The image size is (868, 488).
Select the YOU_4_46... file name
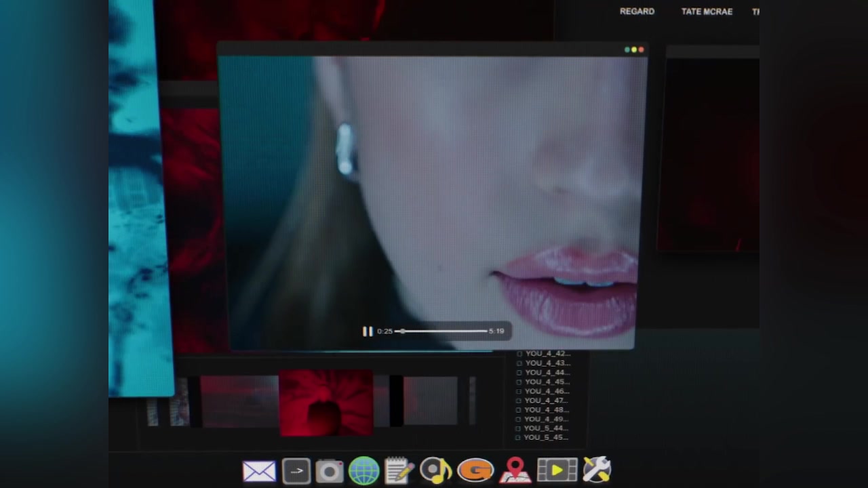pyautogui.click(x=547, y=392)
